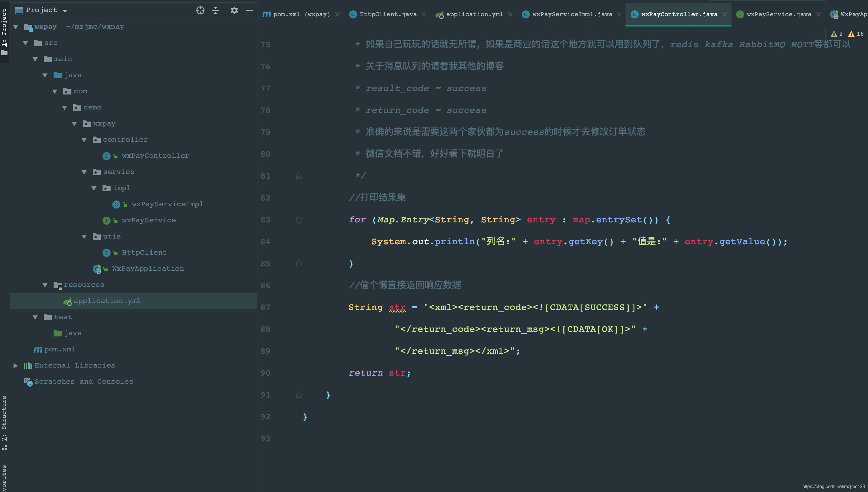Collapse the main folder

35,59
